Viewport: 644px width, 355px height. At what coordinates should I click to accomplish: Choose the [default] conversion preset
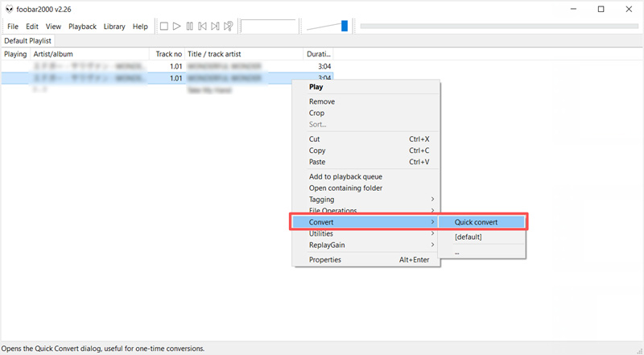[x=481, y=237]
